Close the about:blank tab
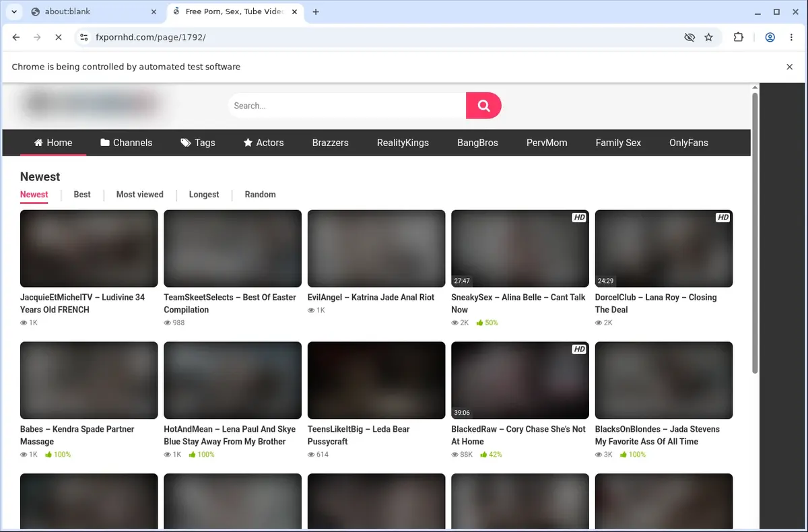 pos(154,11)
